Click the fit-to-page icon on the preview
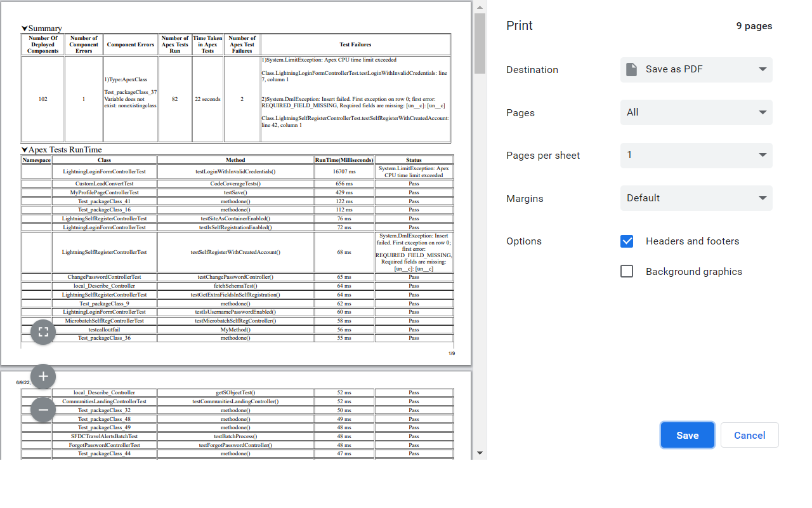The image size is (812, 508). [43, 331]
